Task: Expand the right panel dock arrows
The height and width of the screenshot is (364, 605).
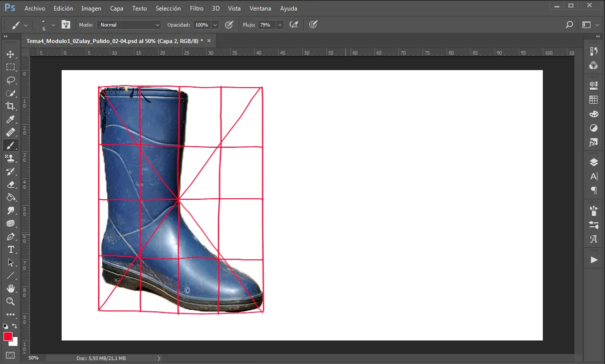Action: tap(597, 37)
